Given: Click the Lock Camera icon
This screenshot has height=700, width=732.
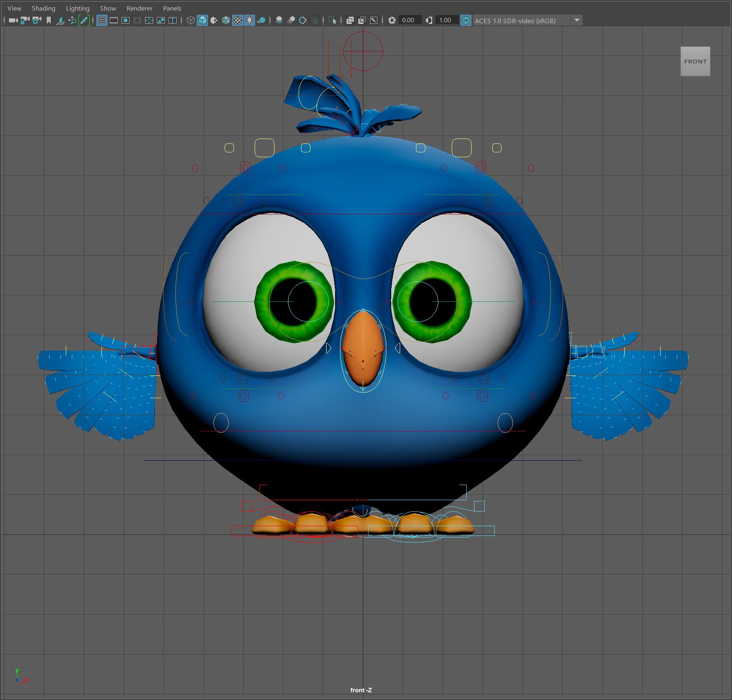Looking at the screenshot, I should coord(25,20).
